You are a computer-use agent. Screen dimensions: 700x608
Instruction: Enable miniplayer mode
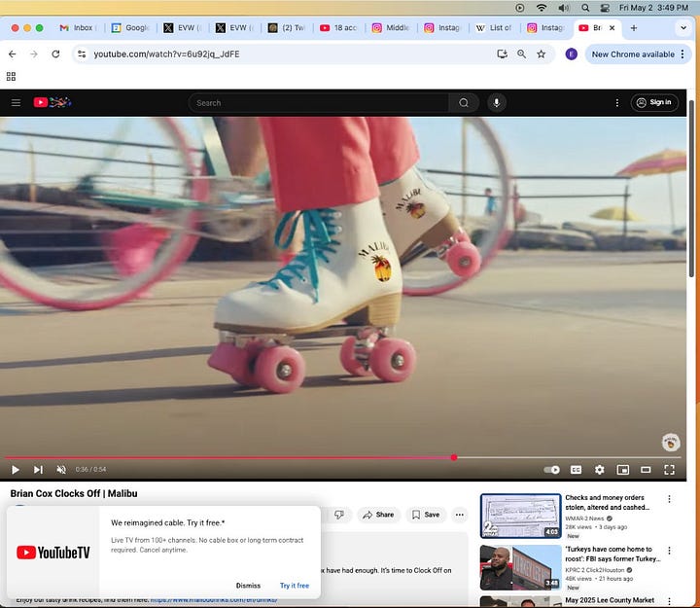pos(623,470)
